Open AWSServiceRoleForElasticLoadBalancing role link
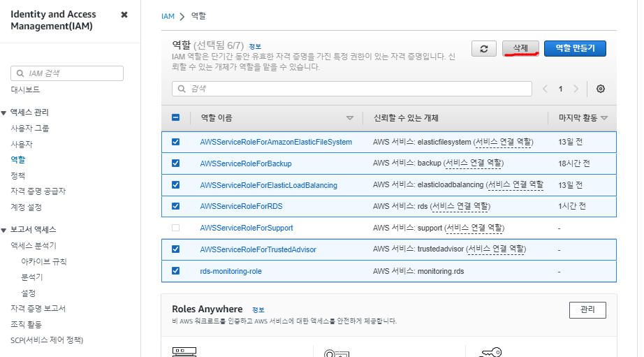This screenshot has height=357, width=644. [x=269, y=185]
